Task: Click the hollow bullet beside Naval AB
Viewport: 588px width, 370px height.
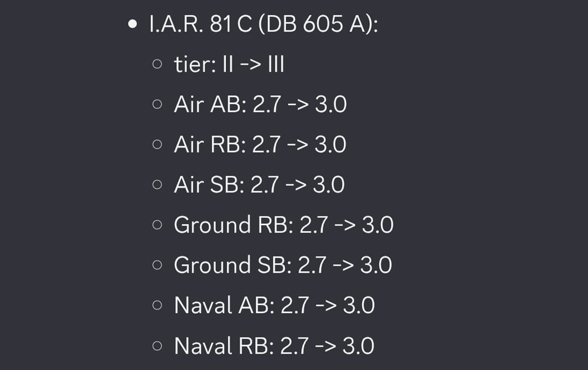Action: pos(158,305)
